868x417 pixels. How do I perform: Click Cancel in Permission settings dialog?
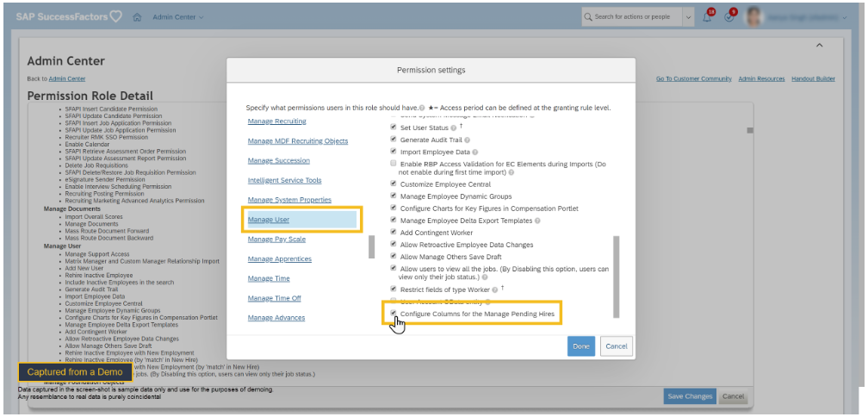click(617, 346)
